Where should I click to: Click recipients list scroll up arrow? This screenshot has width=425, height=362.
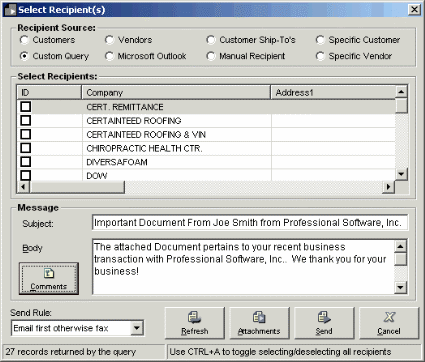(401, 91)
